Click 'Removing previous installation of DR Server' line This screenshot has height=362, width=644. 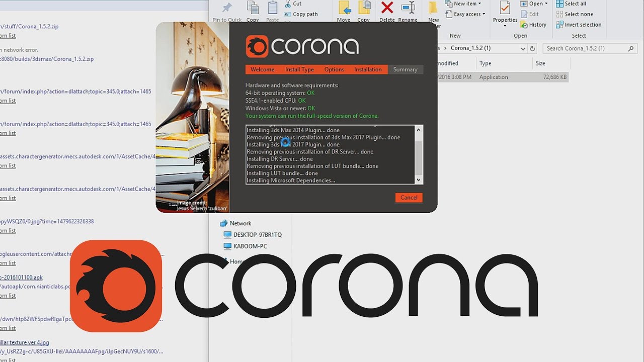click(310, 152)
